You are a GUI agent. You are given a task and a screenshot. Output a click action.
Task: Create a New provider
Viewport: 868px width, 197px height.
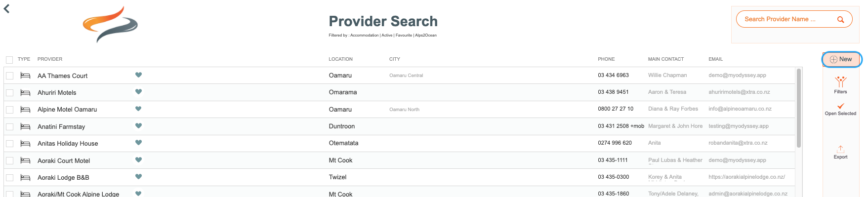pyautogui.click(x=841, y=59)
